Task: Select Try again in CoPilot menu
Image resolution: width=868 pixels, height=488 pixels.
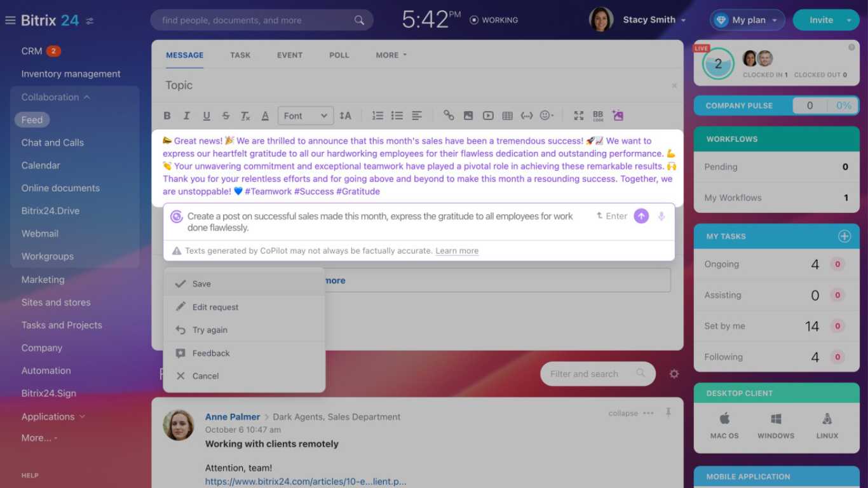Action: point(244,330)
